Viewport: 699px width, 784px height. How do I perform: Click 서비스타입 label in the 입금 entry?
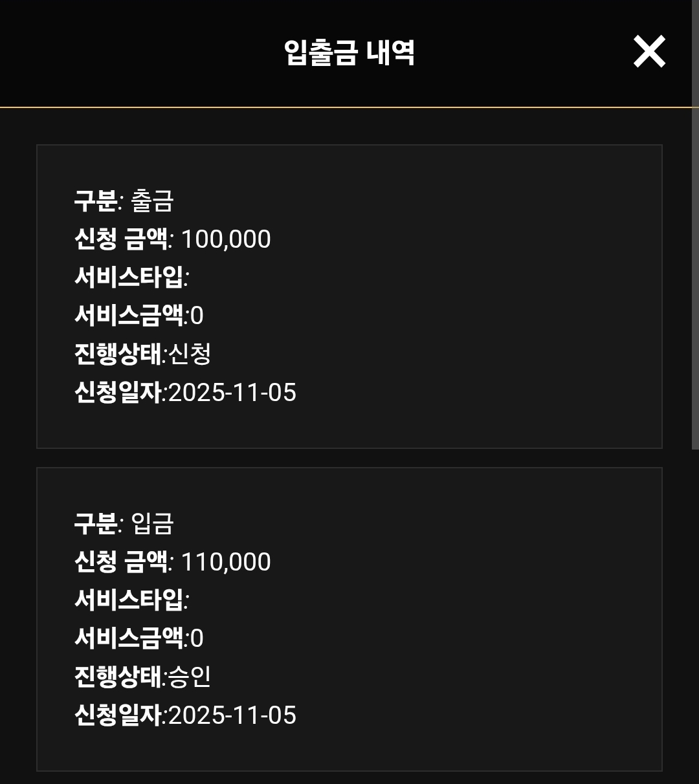[x=129, y=600]
